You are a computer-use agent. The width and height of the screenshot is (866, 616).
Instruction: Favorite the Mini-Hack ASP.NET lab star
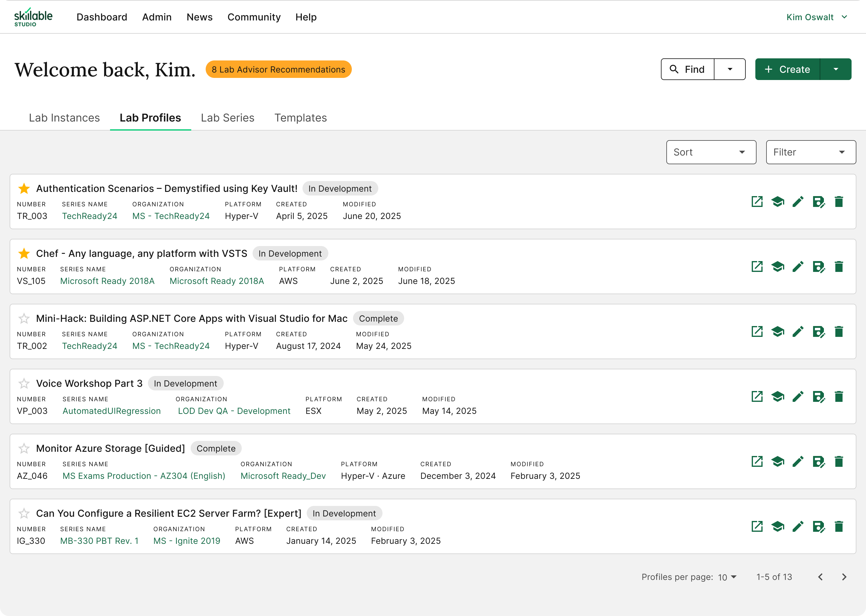coord(24,318)
